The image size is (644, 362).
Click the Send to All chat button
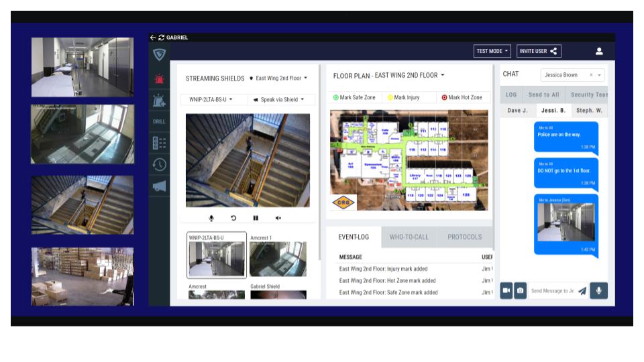click(x=543, y=95)
